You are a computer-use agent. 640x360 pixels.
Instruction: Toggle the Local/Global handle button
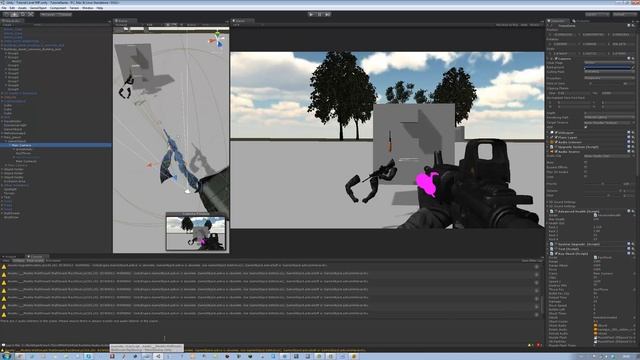64,14
